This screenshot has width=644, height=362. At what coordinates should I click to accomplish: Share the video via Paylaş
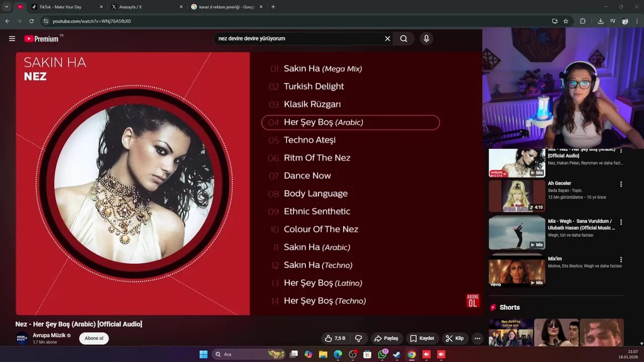pos(386,338)
